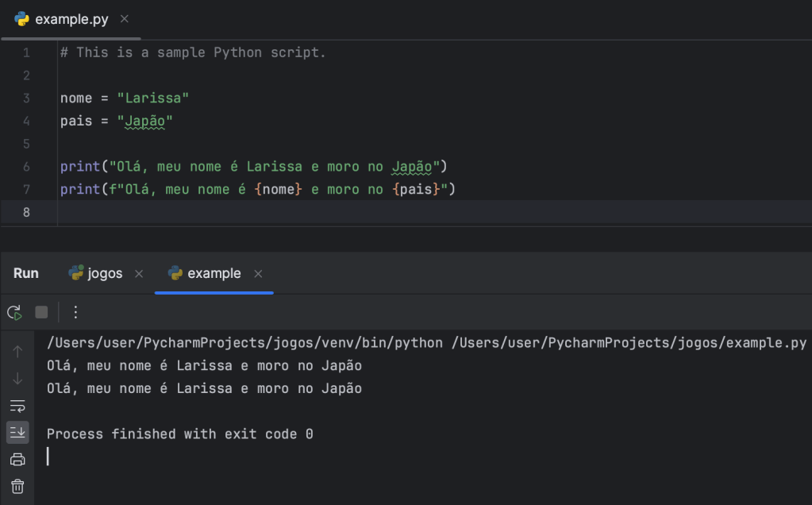Open the three-dot More options menu
812x505 pixels.
[x=75, y=312]
